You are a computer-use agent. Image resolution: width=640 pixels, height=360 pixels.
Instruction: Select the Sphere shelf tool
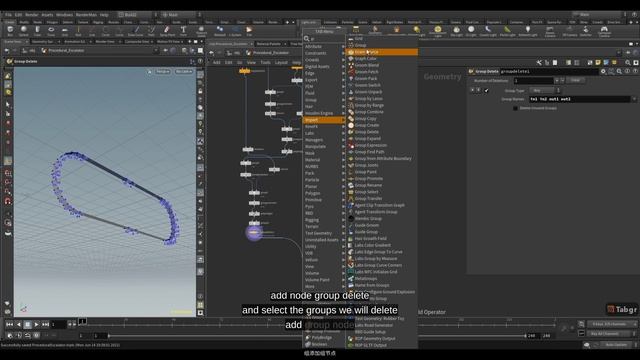(24, 31)
